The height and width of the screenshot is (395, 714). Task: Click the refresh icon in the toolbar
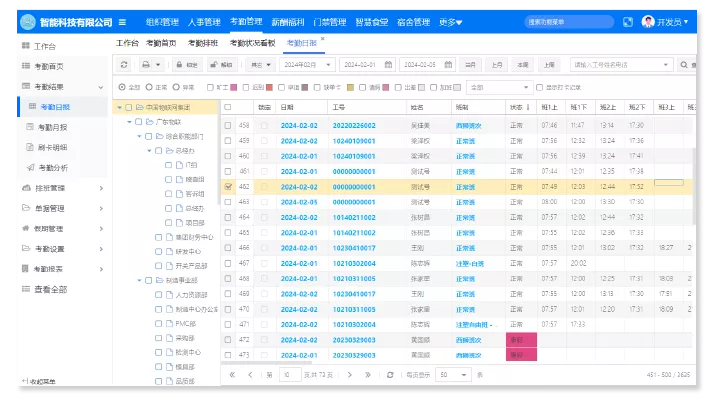[x=124, y=65]
